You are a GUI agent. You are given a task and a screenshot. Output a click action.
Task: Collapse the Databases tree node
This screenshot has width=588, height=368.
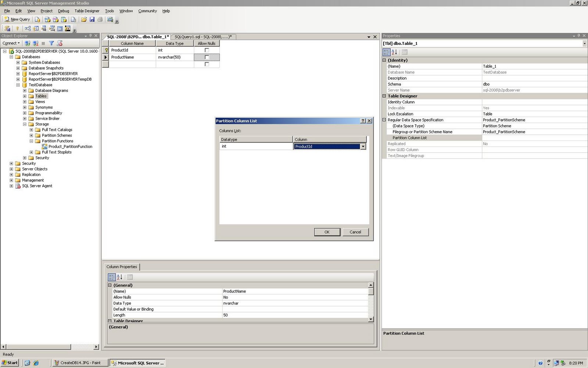pos(11,57)
